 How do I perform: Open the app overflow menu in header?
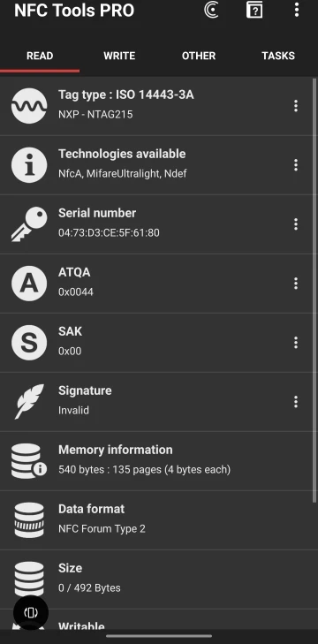coord(297,10)
